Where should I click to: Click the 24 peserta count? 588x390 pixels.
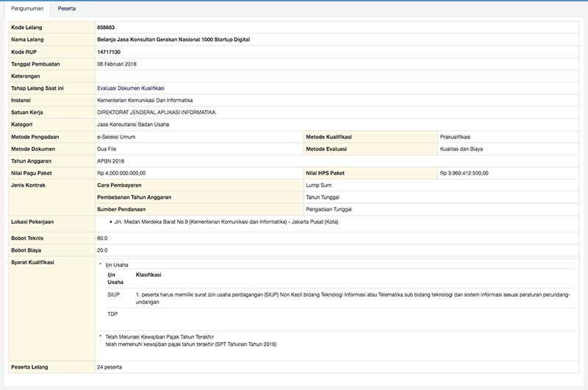pos(110,366)
